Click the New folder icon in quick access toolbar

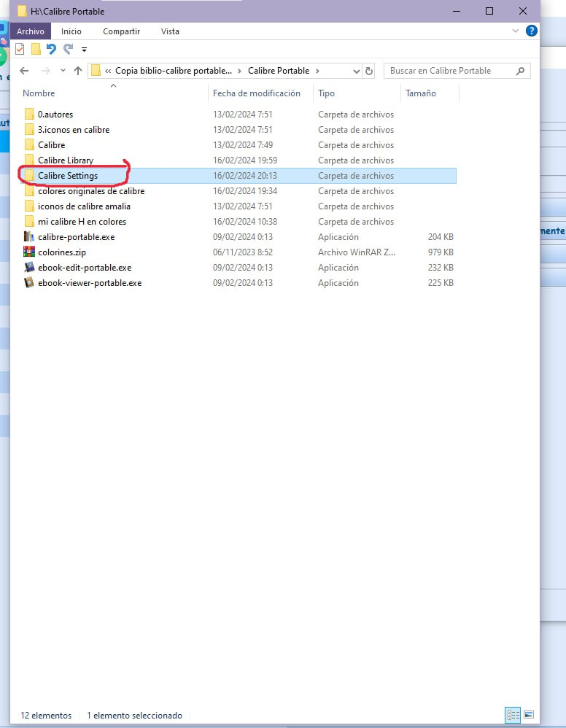coord(36,49)
